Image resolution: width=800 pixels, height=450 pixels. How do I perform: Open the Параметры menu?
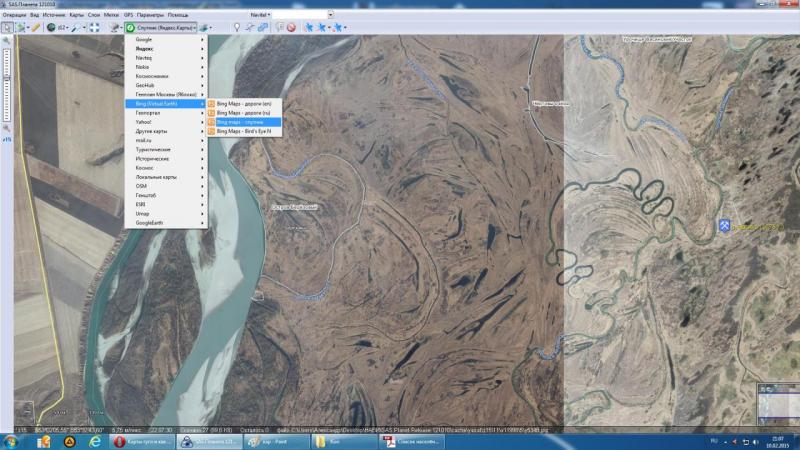[151, 15]
